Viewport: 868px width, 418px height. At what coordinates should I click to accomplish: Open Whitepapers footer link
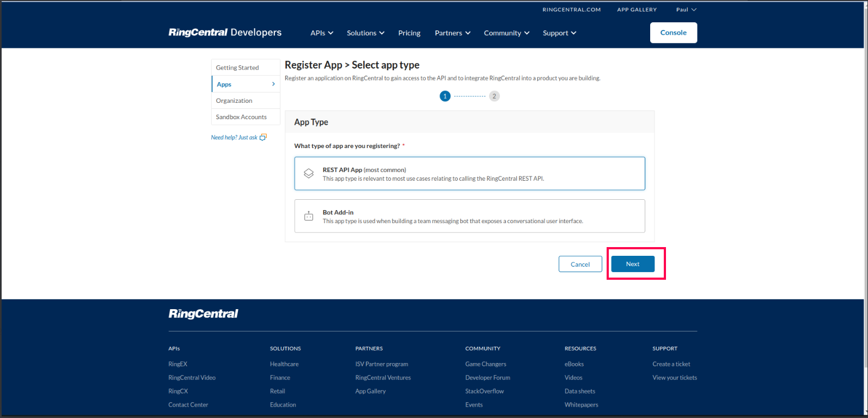pos(581,405)
